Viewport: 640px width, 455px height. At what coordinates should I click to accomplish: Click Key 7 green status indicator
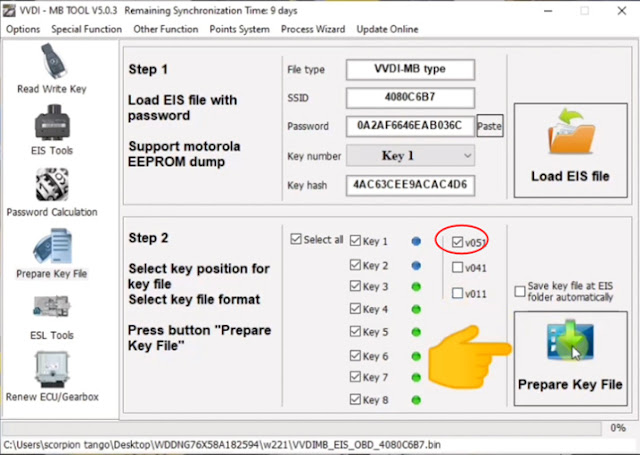(416, 377)
